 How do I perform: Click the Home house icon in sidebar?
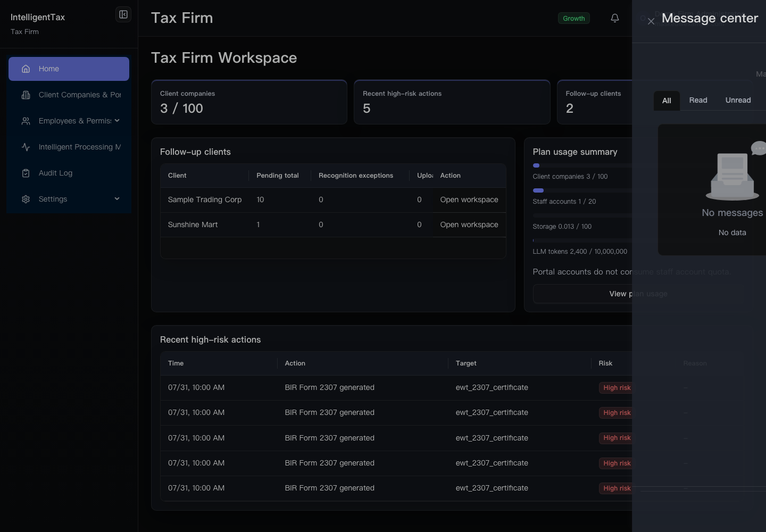[x=26, y=69]
